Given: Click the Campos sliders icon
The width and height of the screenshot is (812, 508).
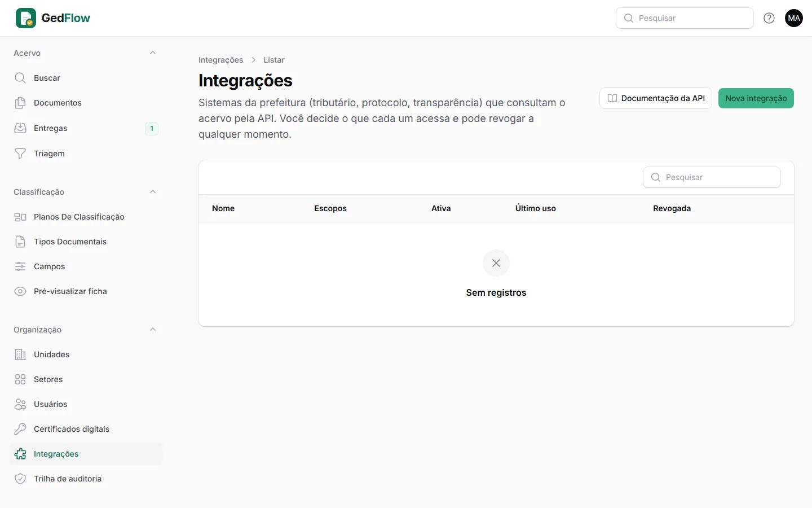Looking at the screenshot, I should [20, 266].
